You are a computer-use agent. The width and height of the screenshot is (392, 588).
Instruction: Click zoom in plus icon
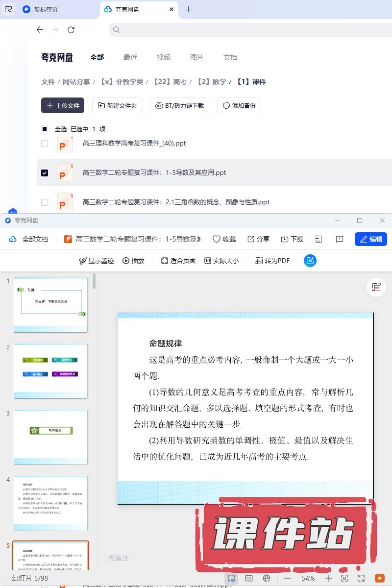[x=329, y=578]
